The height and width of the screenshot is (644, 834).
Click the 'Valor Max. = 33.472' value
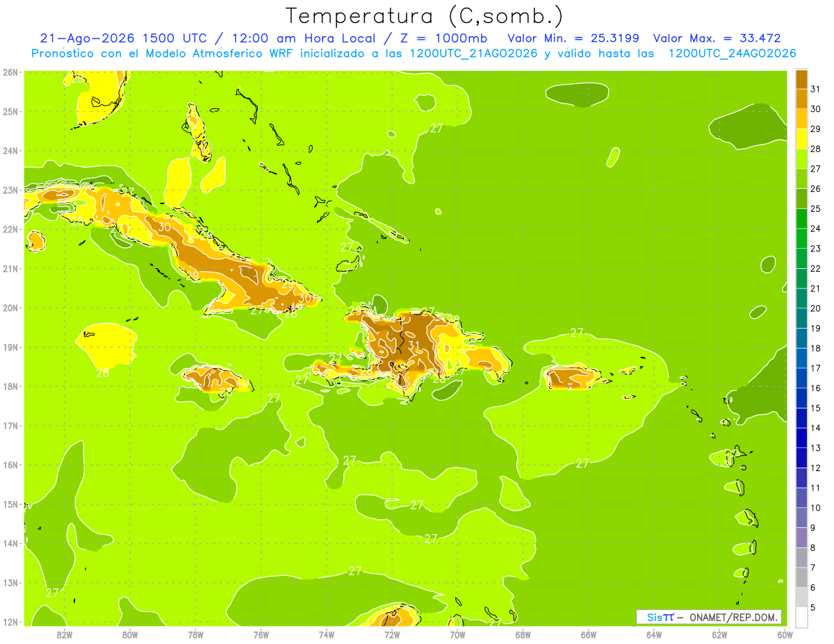[717, 38]
